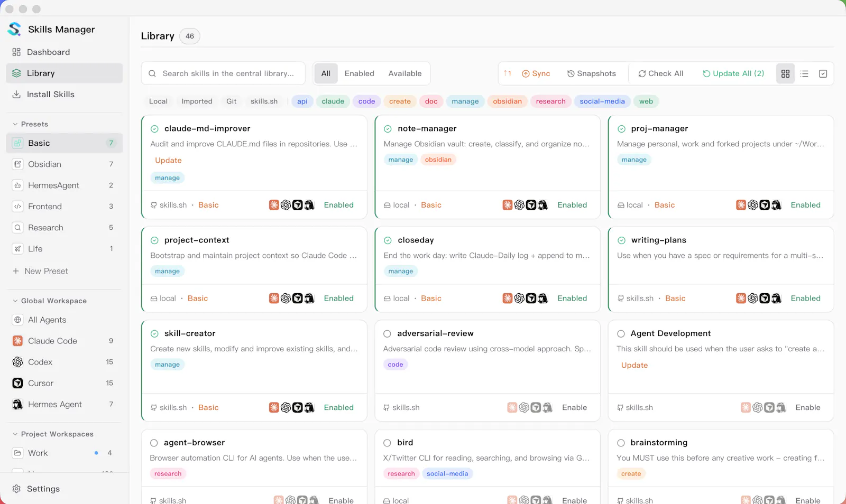
Task: Select agent-browser circle
Action: [x=154, y=443]
